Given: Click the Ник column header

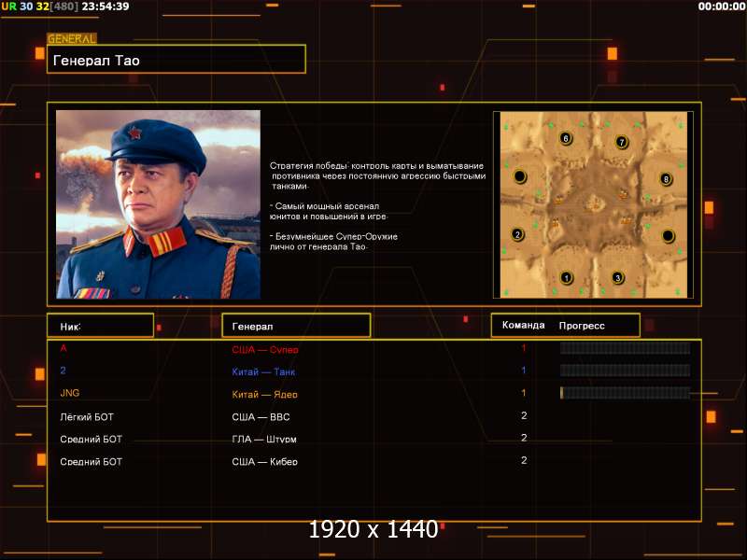Looking at the screenshot, I should click(101, 326).
